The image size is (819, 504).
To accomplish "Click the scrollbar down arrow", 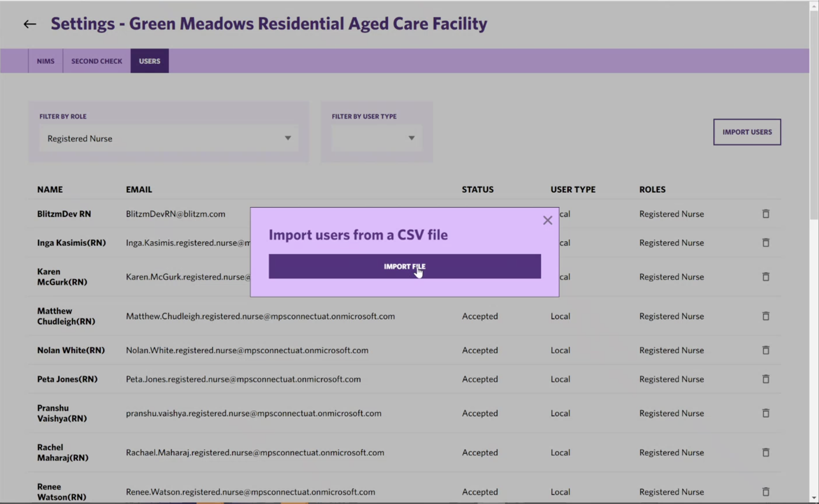I will (x=814, y=498).
